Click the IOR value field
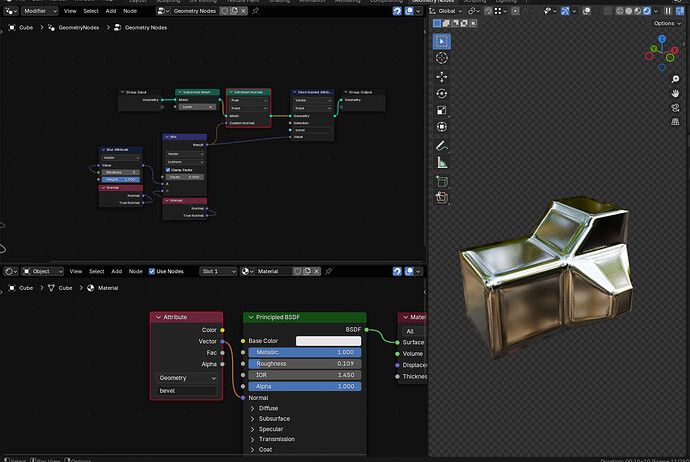This screenshot has width=690, height=462. 305,375
